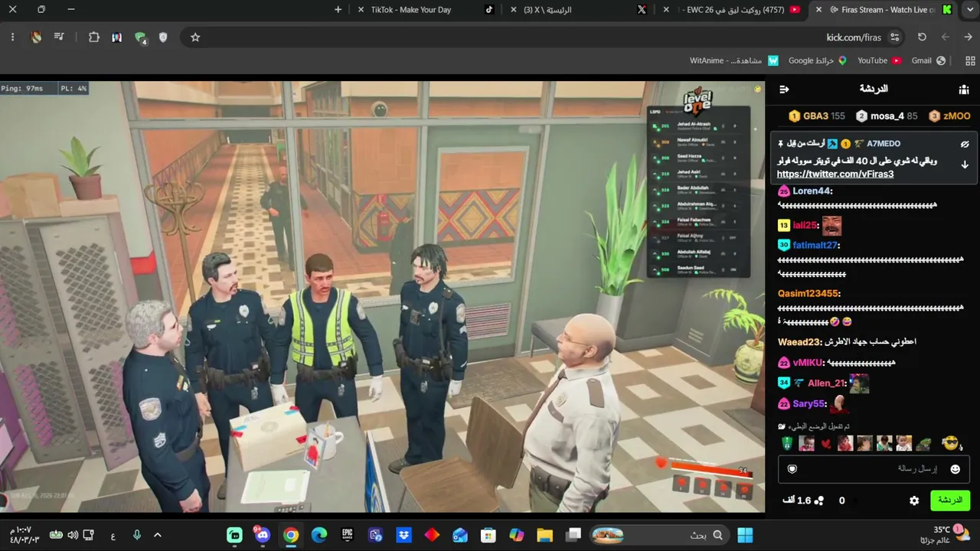Open Microsoft Edge from the taskbar
This screenshot has width=980, height=551.
pos(319,535)
